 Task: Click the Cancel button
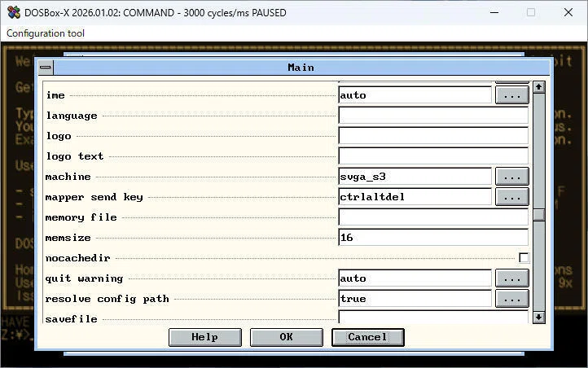click(368, 337)
